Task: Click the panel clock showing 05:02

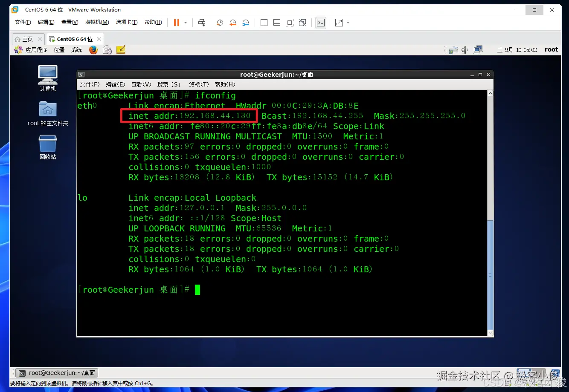Action: coord(517,50)
